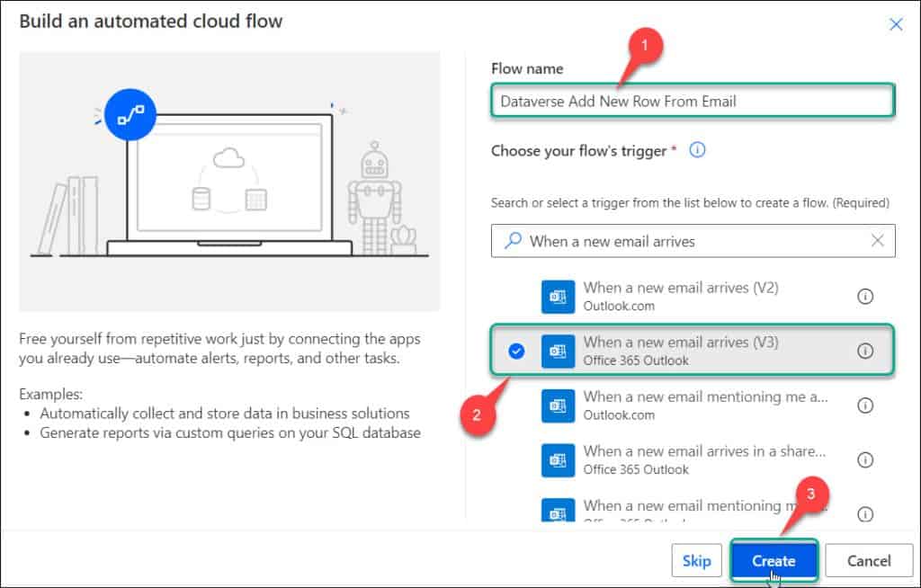Click Office 365 Outlook icon for V3 trigger
Viewport: 921px width, 588px height.
(558, 352)
